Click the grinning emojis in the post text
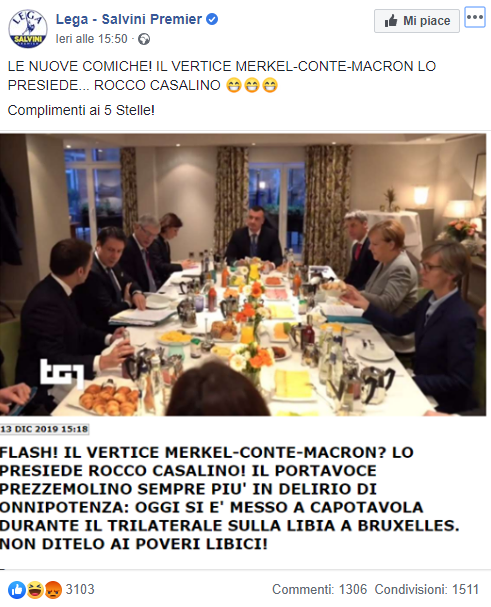The image size is (491, 607). 252,85
